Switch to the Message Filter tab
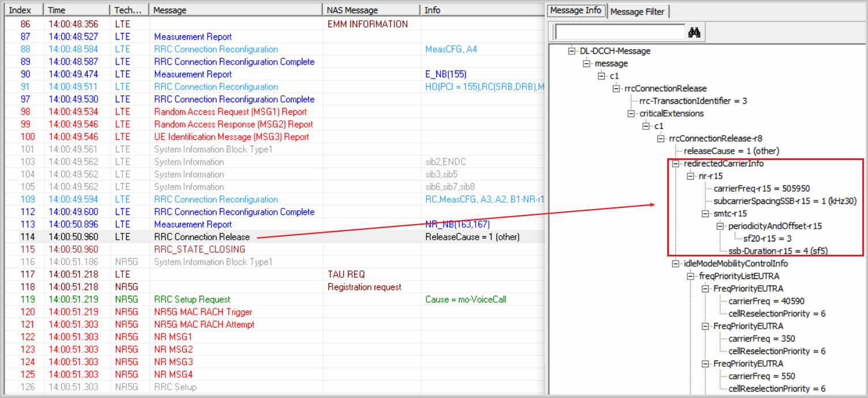The width and height of the screenshot is (868, 398). pyautogui.click(x=638, y=12)
